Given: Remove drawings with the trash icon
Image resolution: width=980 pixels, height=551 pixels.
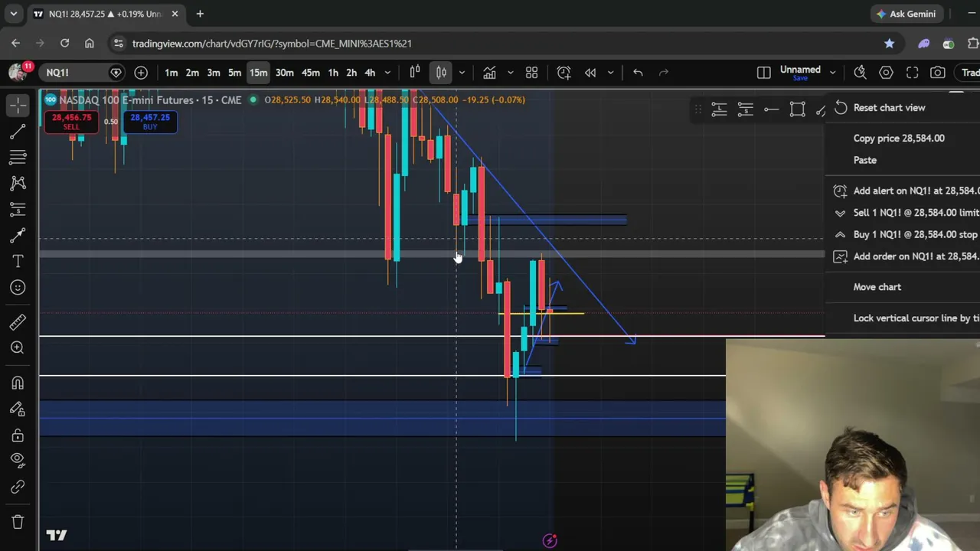Looking at the screenshot, I should pyautogui.click(x=18, y=522).
